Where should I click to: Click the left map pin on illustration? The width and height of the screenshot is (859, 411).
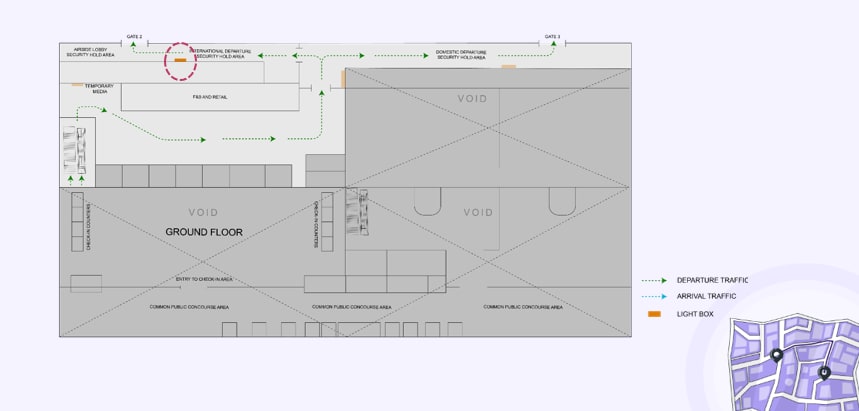pos(777,356)
